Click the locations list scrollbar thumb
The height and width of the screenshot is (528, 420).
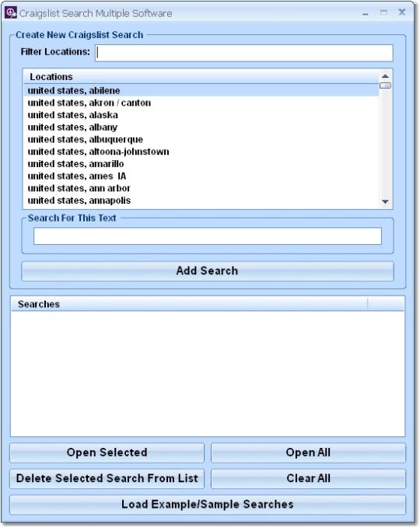coord(385,86)
